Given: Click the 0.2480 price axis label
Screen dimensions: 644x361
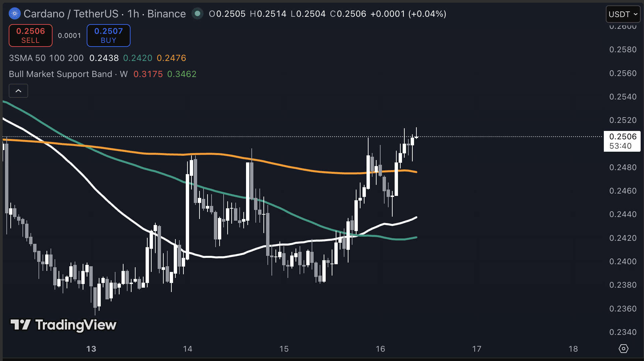Looking at the screenshot, I should point(623,167).
